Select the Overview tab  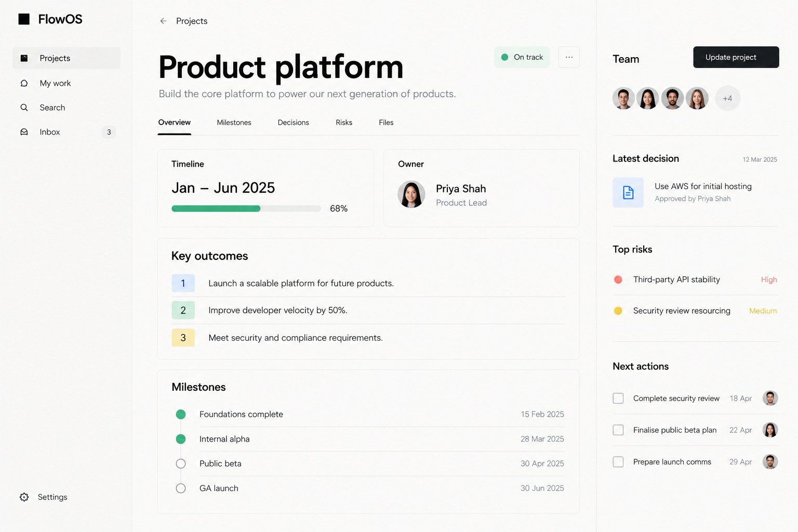point(175,123)
